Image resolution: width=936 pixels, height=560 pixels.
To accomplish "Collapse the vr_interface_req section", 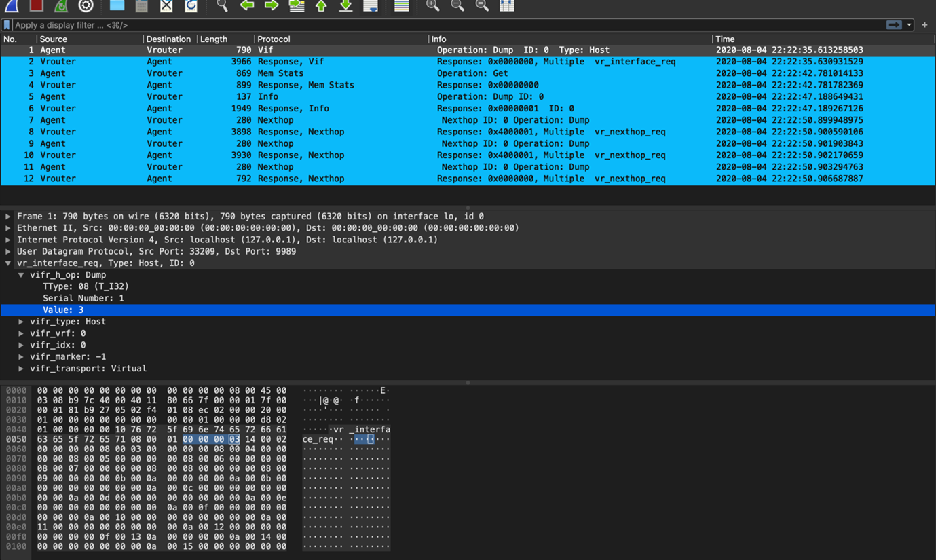I will (x=8, y=263).
